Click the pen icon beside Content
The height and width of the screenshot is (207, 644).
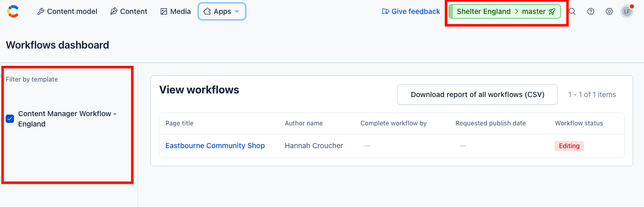click(114, 11)
